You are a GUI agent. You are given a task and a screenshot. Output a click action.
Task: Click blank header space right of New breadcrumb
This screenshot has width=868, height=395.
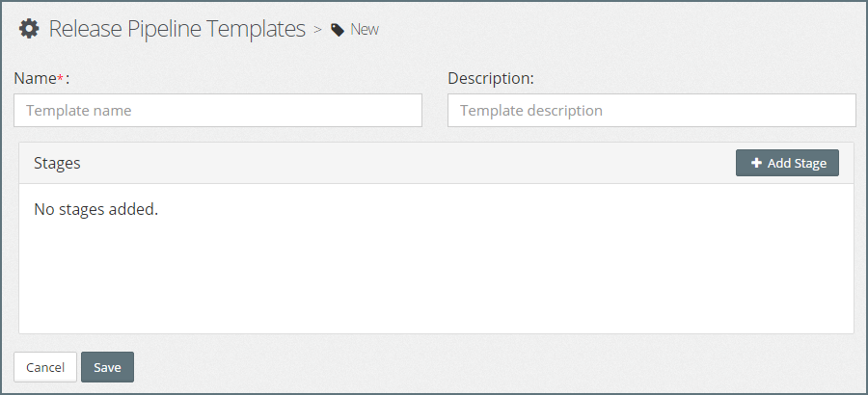[617, 30]
